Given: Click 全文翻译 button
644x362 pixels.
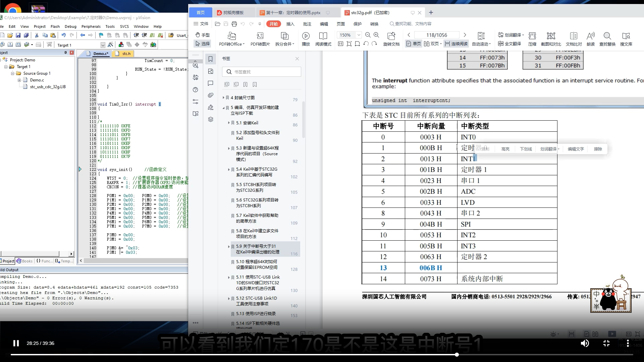Looking at the screenshot, I should click(510, 44).
